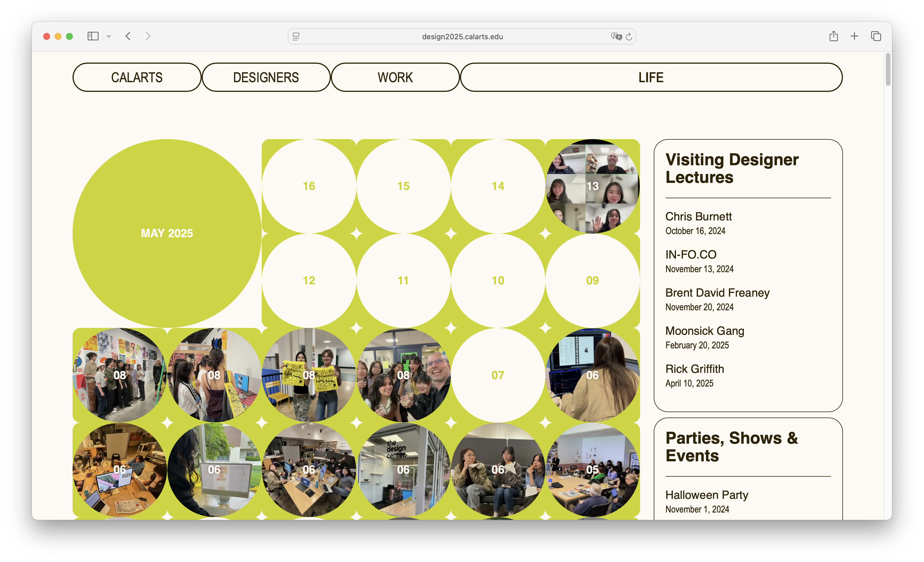Screen dimensions: 924x562
Task: Select the WORK navigation pill
Action: click(395, 77)
